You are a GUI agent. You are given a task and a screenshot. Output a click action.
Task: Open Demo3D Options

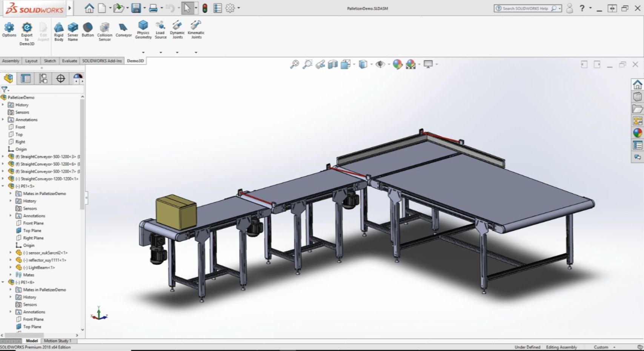tap(9, 30)
